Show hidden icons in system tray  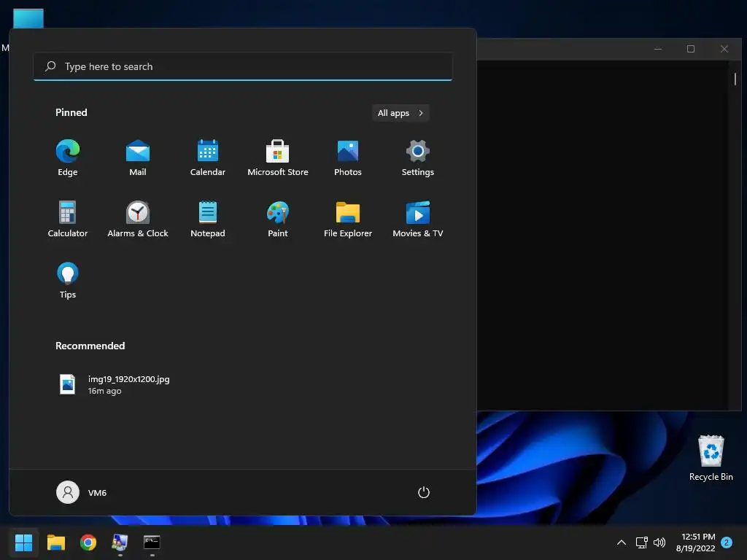coord(622,542)
